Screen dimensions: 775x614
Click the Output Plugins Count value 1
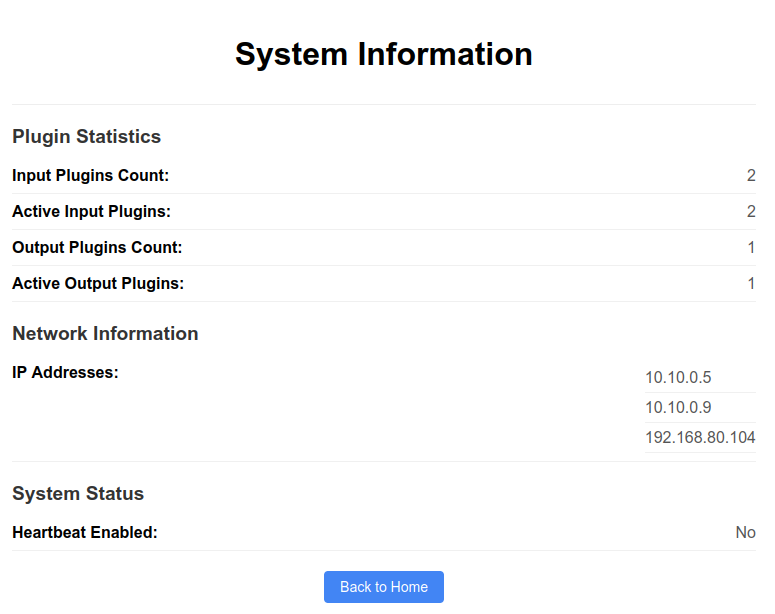751,248
